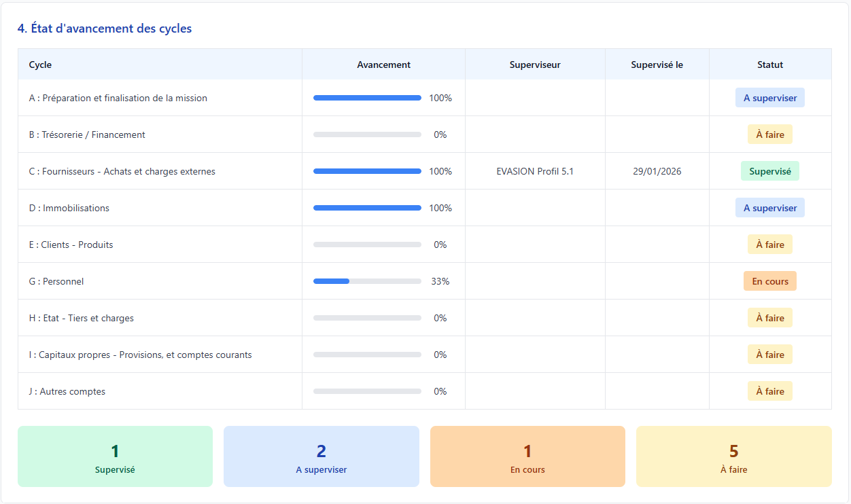Click the 'En cours' badge for Personnel
Image resolution: width=851 pixels, height=504 pixels.
[x=770, y=281]
